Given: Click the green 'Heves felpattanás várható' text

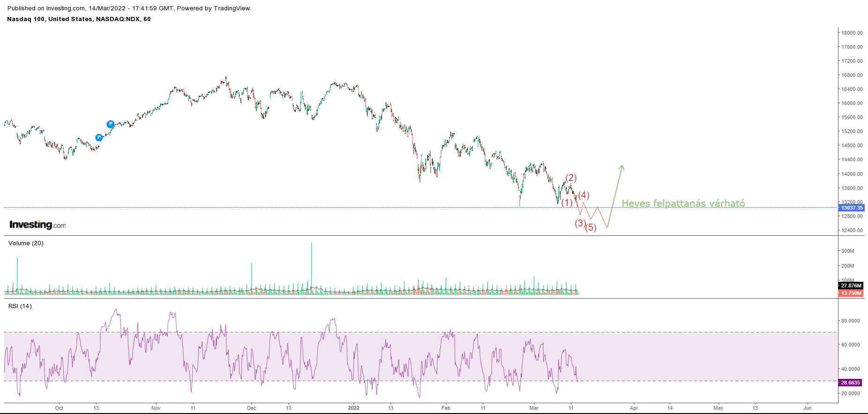Looking at the screenshot, I should click(683, 203).
